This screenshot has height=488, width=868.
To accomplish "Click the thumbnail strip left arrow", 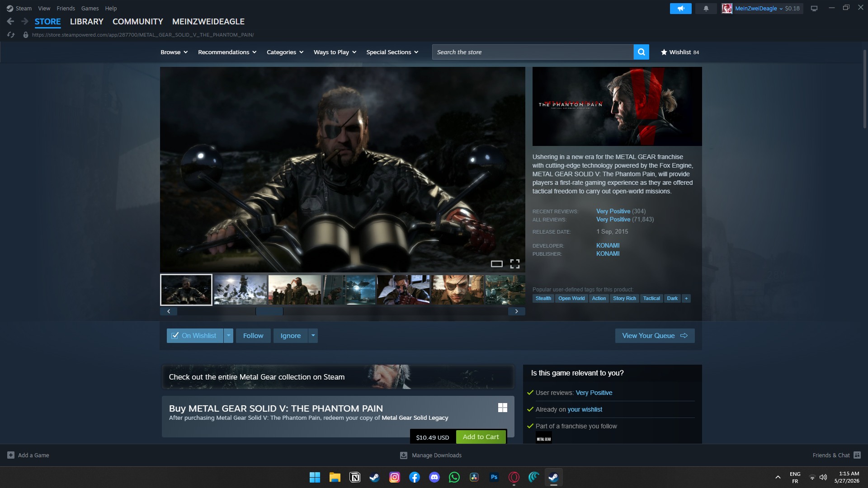I will click(x=169, y=311).
